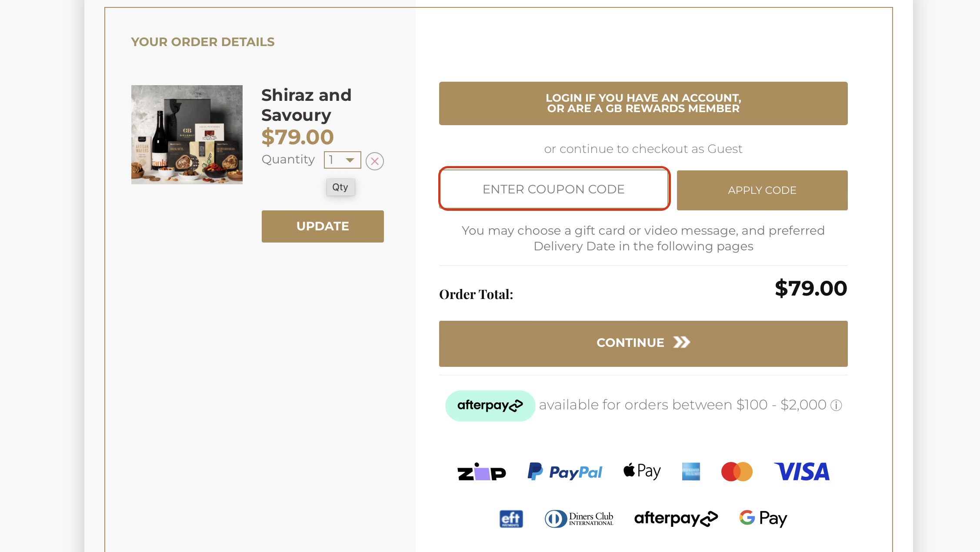Viewport: 980px width, 552px height.
Task: Select the bottom afterpay payment icon
Action: 676,518
